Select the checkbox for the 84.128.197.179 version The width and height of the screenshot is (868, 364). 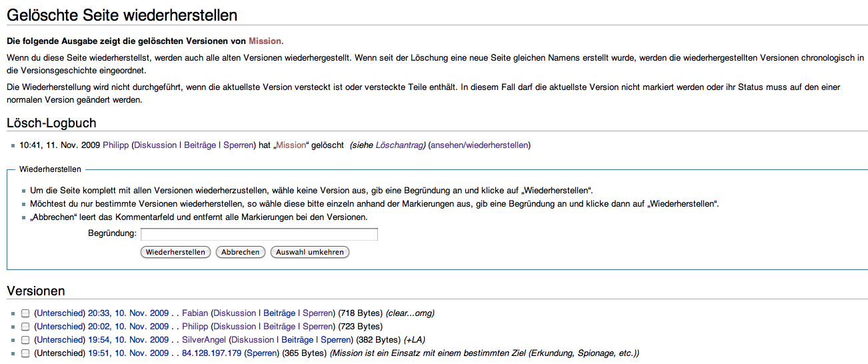coord(25,353)
